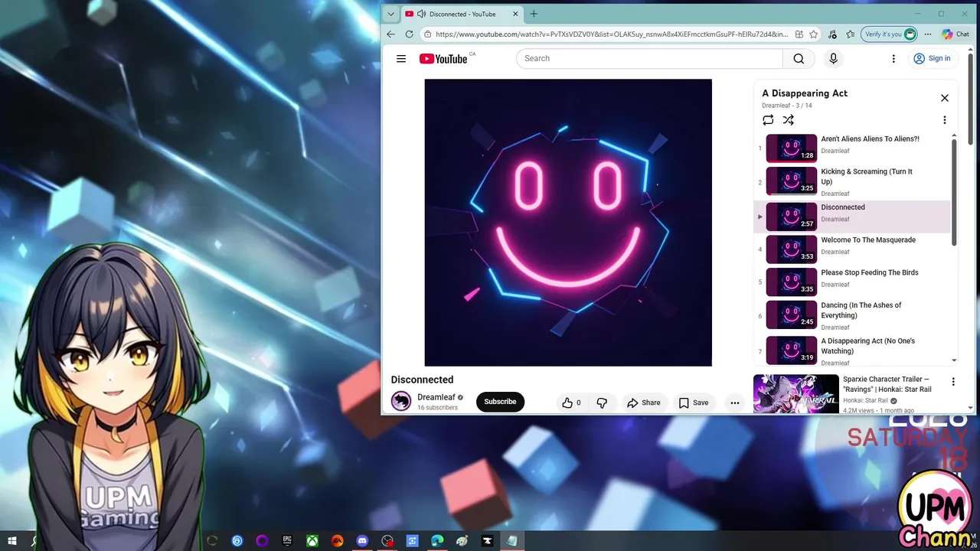This screenshot has height=551, width=980.
Task: Click the Search text field on YouTube
Action: tap(649, 59)
